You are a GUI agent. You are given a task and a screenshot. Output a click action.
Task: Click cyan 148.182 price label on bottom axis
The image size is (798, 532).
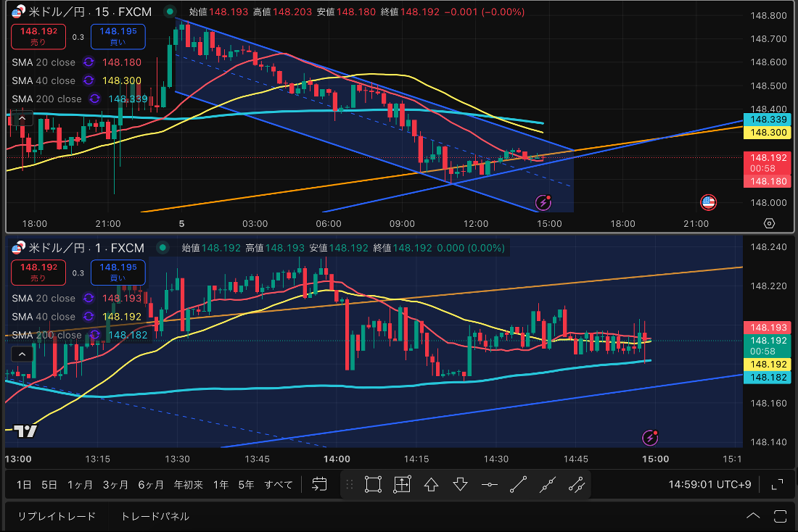(x=768, y=378)
